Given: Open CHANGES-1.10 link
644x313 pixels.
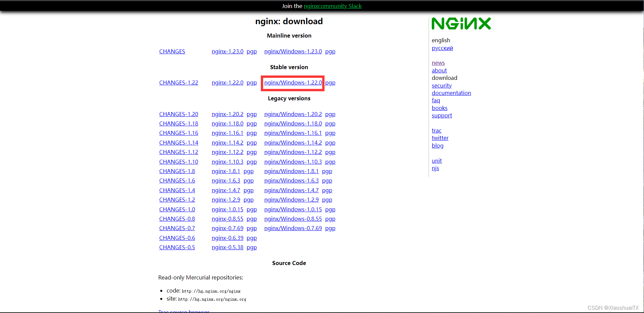Looking at the screenshot, I should click(x=179, y=162).
